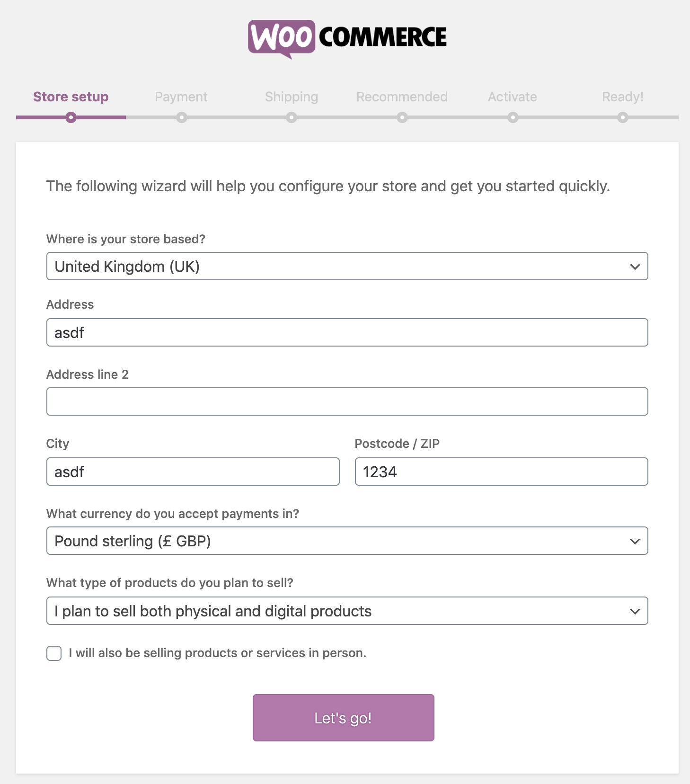Select the Store setup tab label
This screenshot has width=690, height=784.
coord(70,97)
